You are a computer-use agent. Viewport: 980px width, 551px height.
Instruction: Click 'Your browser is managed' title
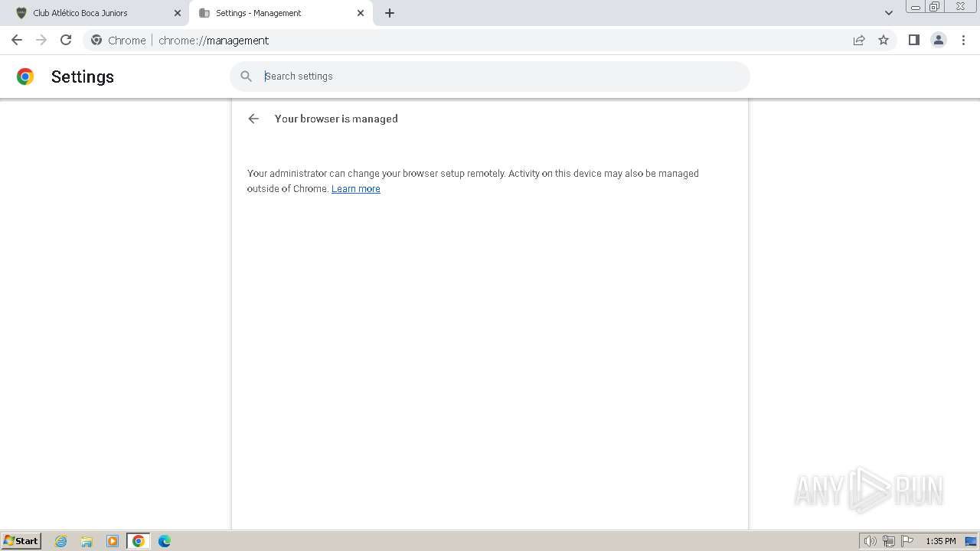[336, 119]
